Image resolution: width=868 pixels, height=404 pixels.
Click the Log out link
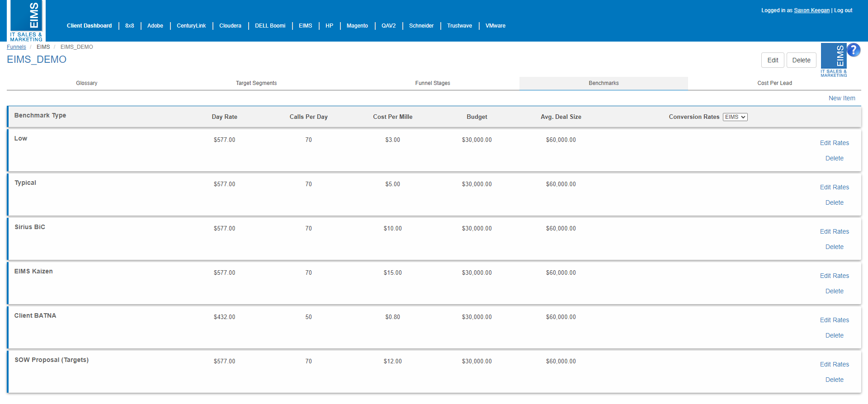click(x=843, y=10)
